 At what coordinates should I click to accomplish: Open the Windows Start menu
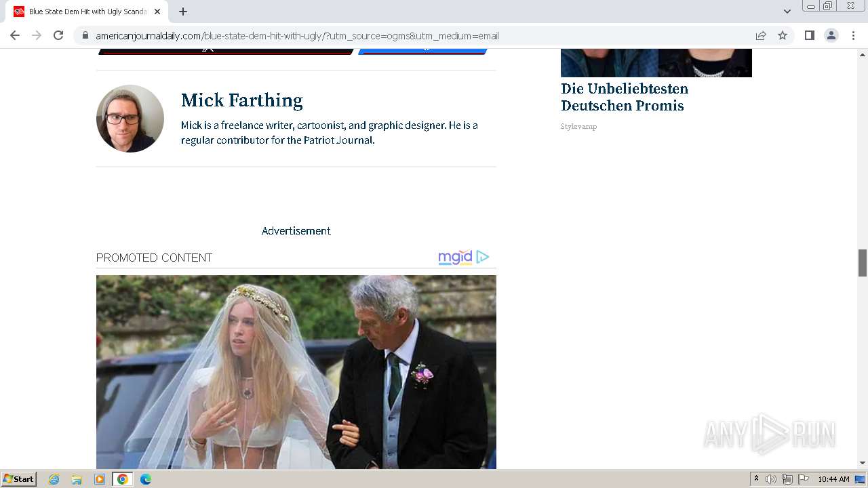18,479
